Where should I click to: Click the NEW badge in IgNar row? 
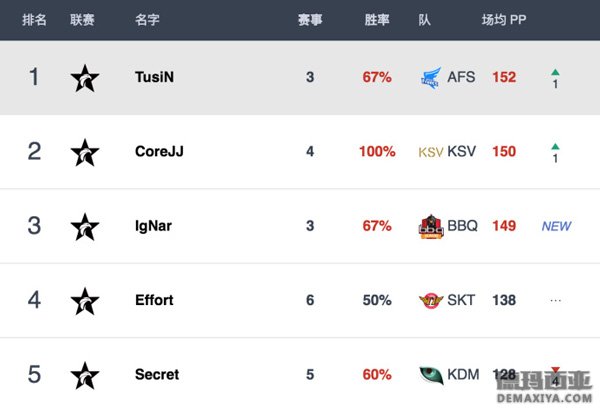coord(556,226)
